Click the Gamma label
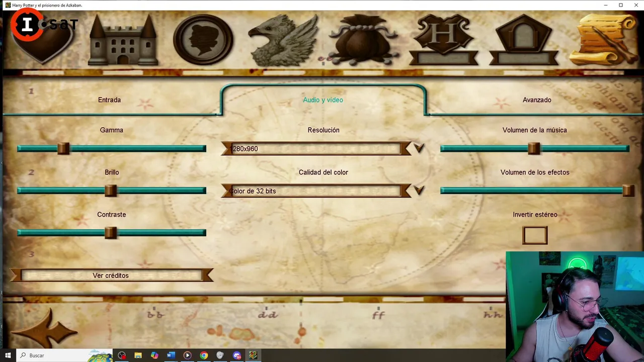This screenshot has height=362, width=644. point(111,130)
